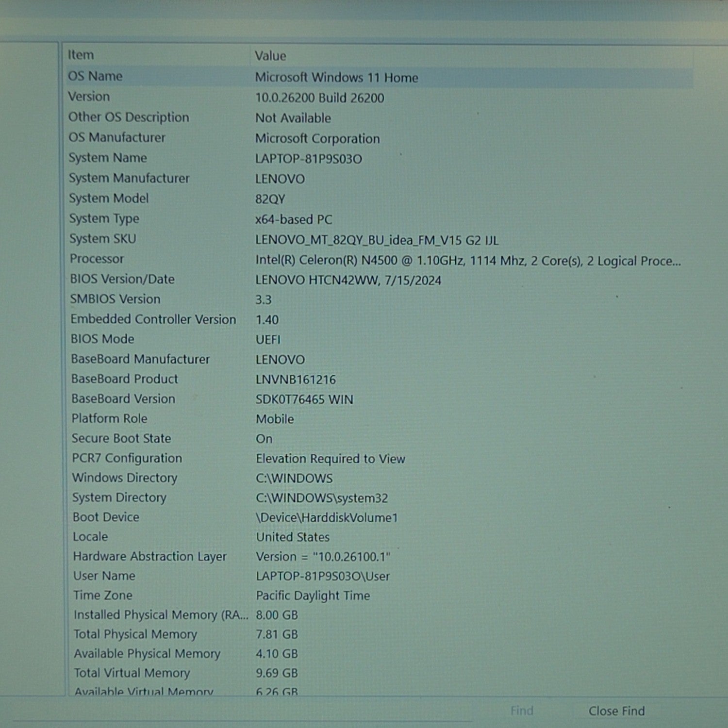
Task: Select the Version row
Action: coord(379,97)
